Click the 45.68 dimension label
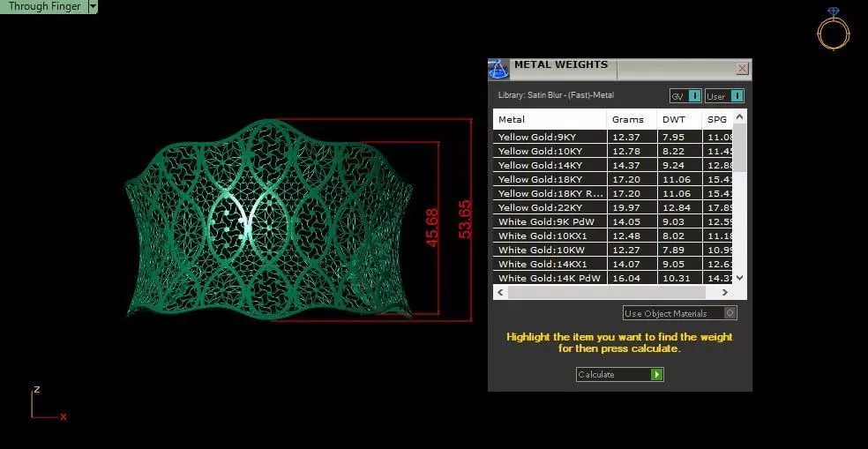 (431, 228)
